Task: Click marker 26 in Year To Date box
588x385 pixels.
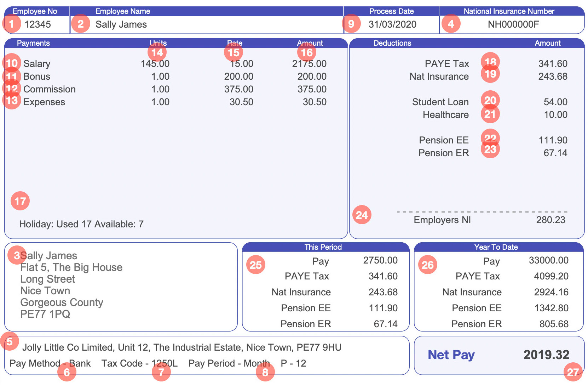Action: coord(427,265)
